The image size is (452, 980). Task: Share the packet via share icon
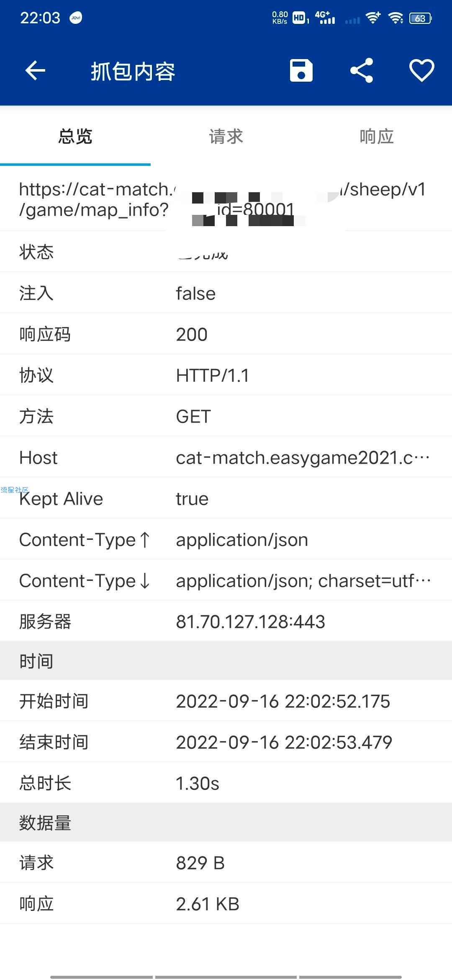point(361,70)
